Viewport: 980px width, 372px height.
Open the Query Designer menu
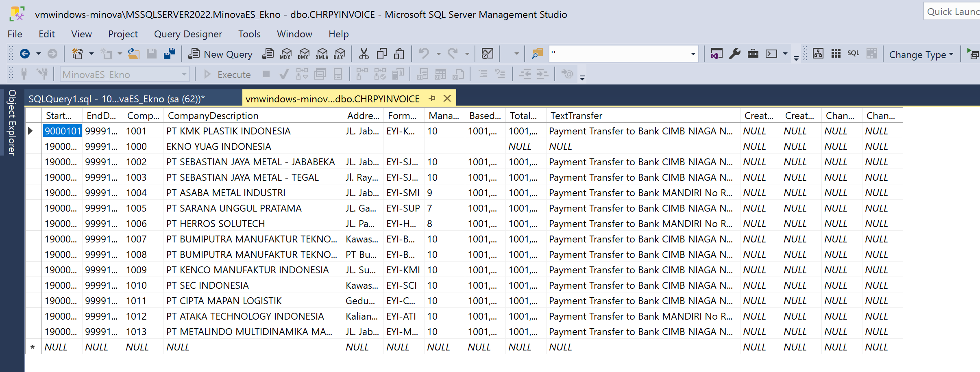pyautogui.click(x=188, y=34)
